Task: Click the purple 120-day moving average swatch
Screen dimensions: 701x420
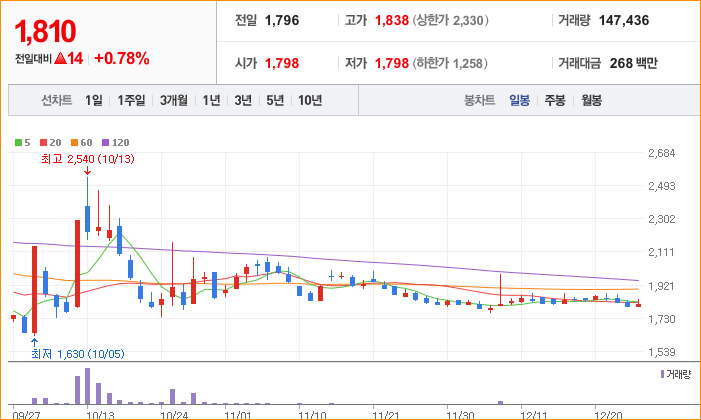Action: 106,143
